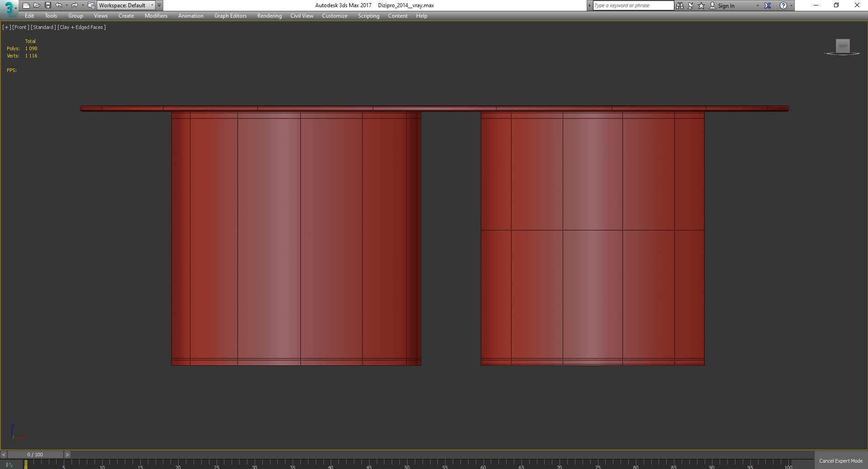Click the time slider next frame arrow
The image size is (868, 469).
tap(67, 455)
